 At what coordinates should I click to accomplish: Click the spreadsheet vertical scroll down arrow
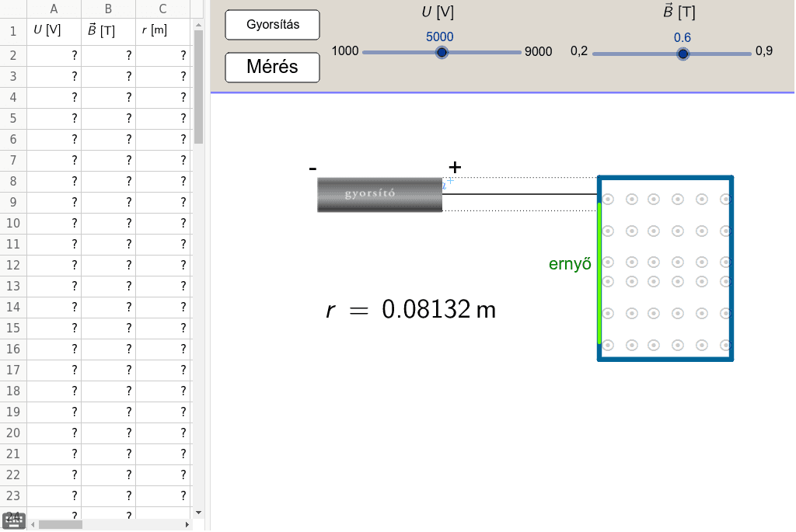tap(198, 513)
